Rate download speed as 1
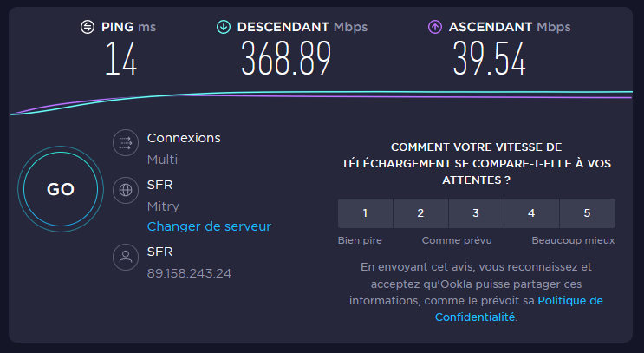Screen dimensions: 644x353 click(x=365, y=213)
